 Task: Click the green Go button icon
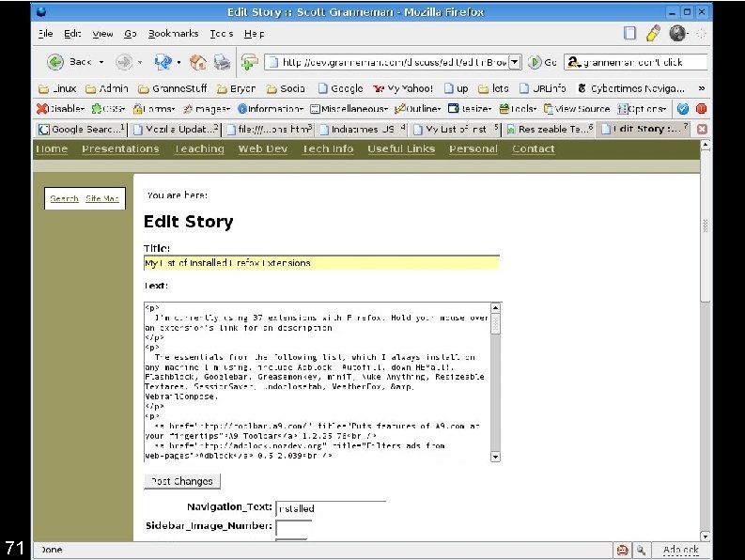(x=535, y=62)
